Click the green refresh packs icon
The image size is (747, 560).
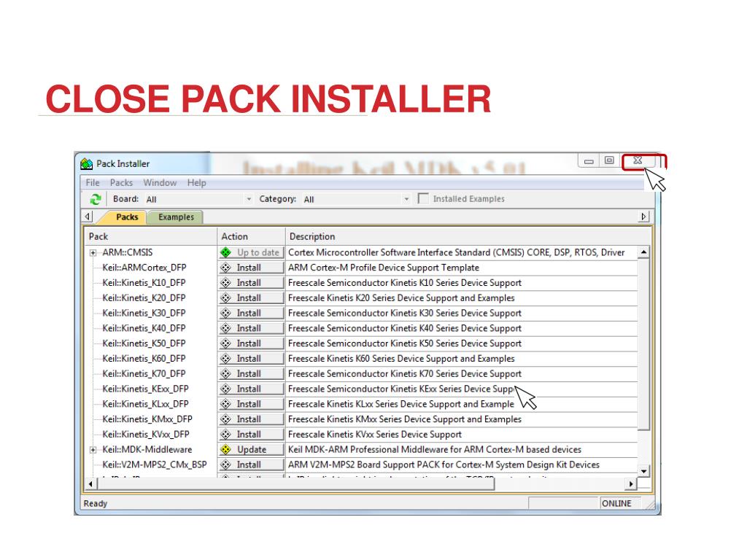[96, 199]
